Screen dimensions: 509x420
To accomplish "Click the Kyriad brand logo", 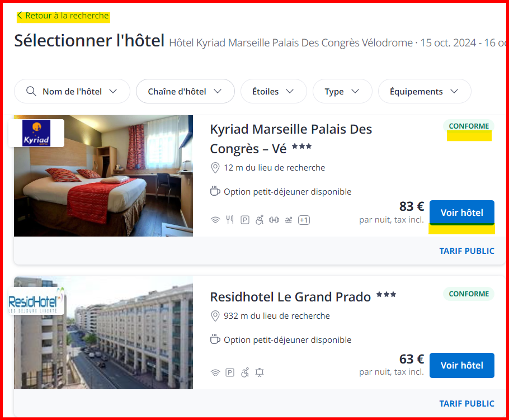I will 36,133.
